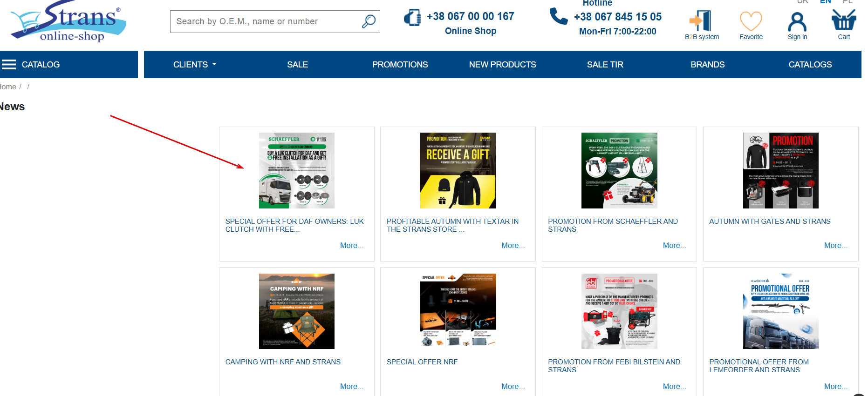The image size is (868, 396).
Task: Click More link for Textar promotion
Action: pyautogui.click(x=513, y=246)
